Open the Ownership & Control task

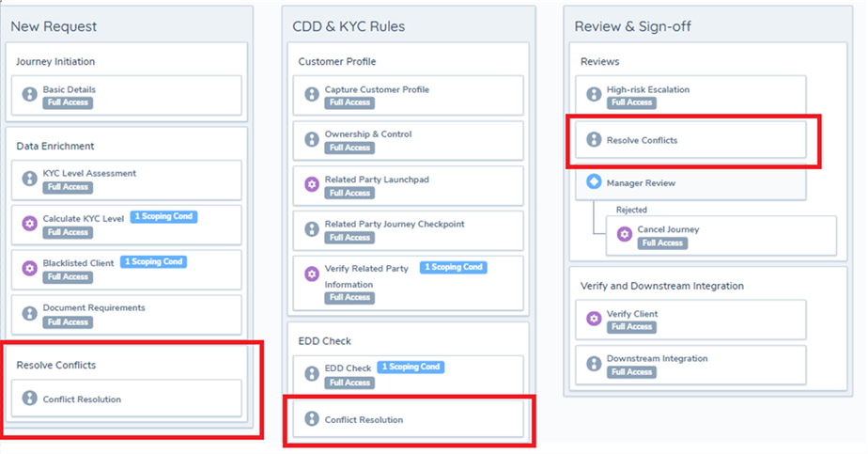pos(368,134)
